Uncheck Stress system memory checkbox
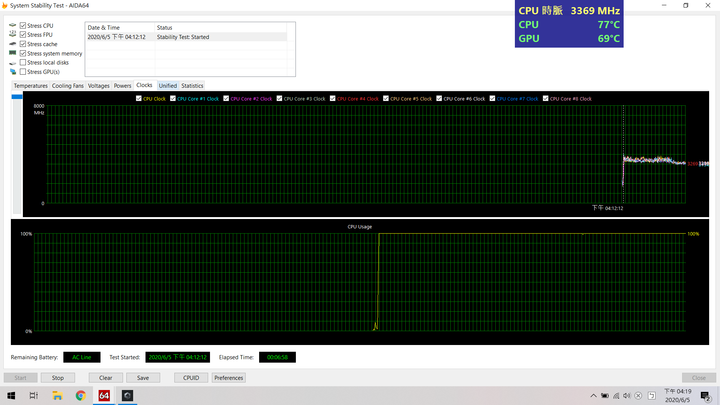The width and height of the screenshot is (720, 405). (22, 53)
